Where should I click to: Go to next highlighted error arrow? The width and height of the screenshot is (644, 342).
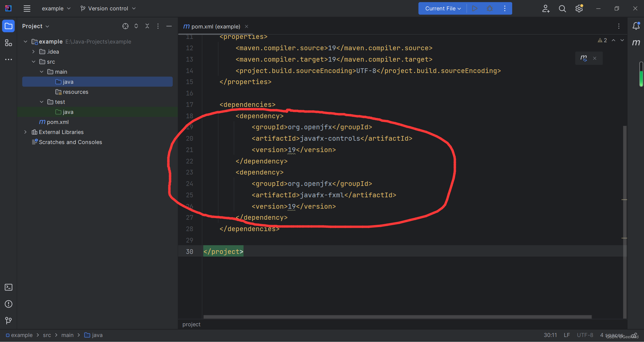tap(622, 40)
